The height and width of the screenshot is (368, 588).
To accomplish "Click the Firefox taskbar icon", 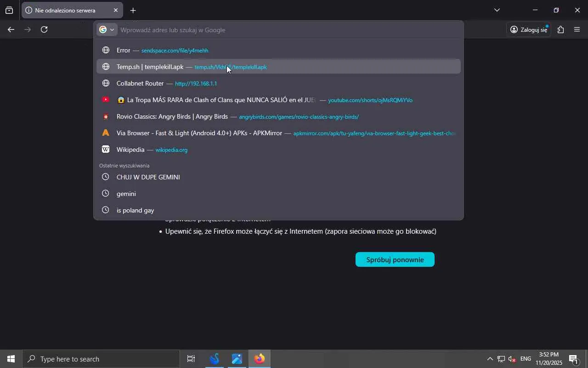I will pos(260,359).
